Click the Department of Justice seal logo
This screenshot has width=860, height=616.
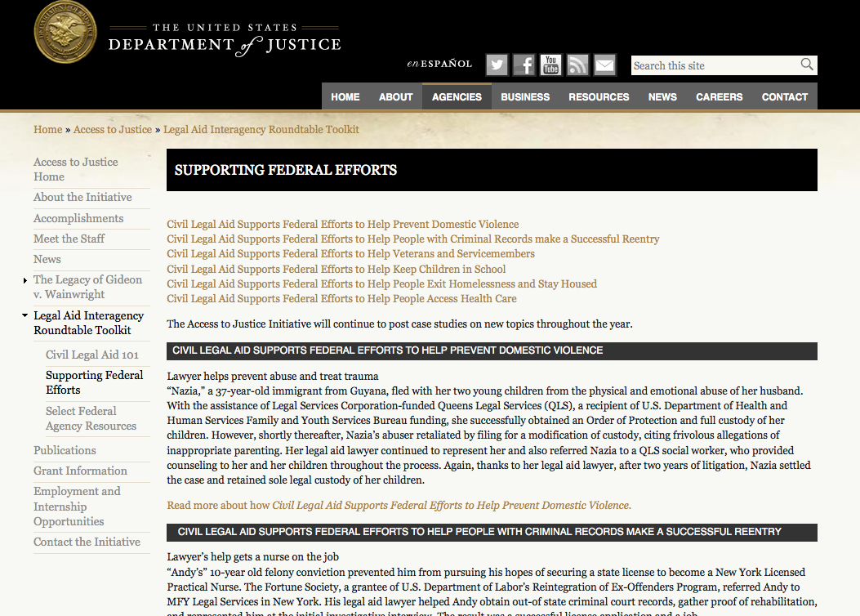tap(65, 32)
